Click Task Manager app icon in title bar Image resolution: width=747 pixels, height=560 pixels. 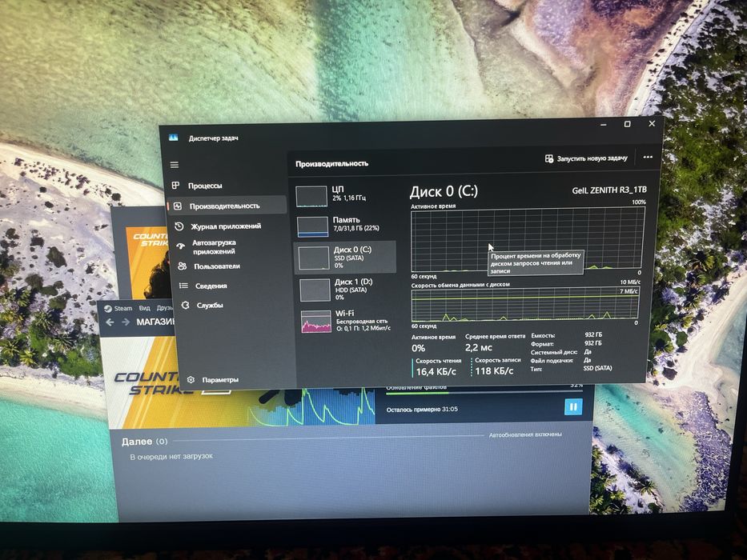(174, 138)
